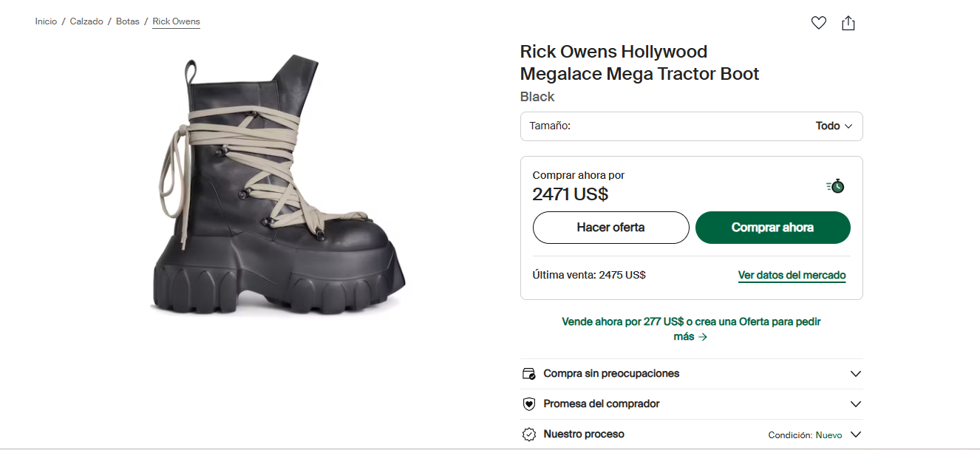Expand Promesa del comprador chevron
Screen dimensions: 980x450
click(855, 404)
